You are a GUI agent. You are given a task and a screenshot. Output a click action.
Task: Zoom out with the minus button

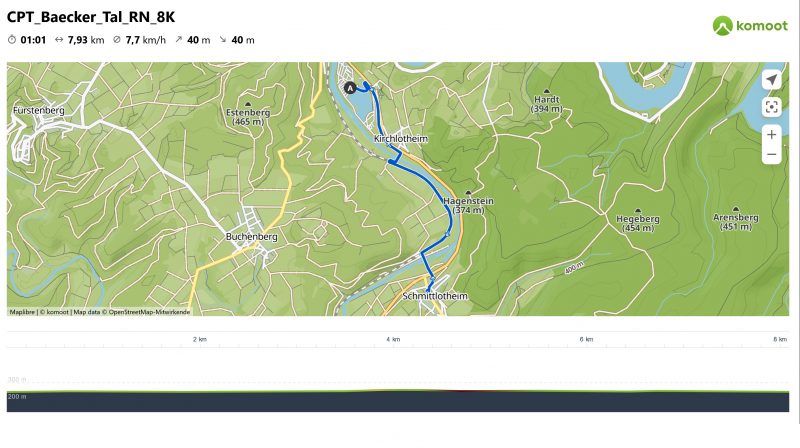[771, 154]
